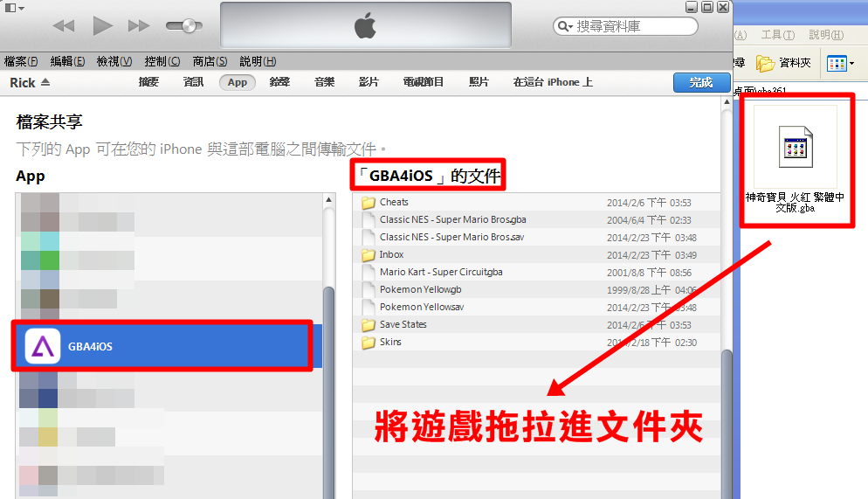Select Pokemon Yellow.gb file

pos(536,289)
